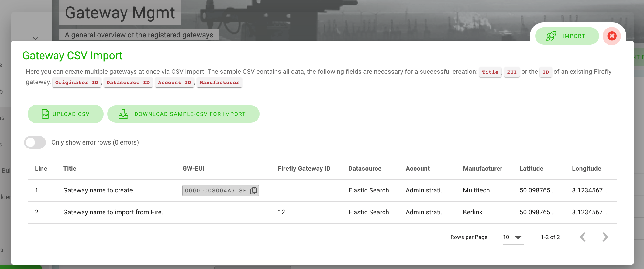Image resolution: width=644 pixels, height=269 pixels.
Task: Click the rocket icon on Import button
Action: point(551,36)
